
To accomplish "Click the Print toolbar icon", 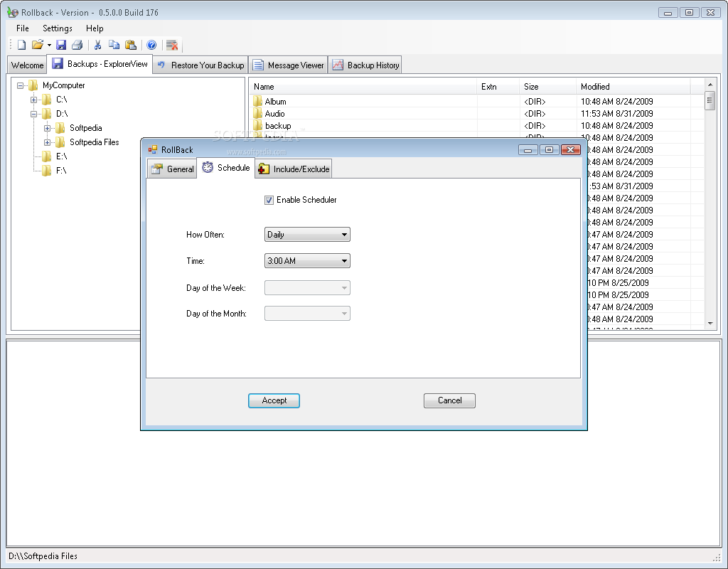I will coord(77,45).
